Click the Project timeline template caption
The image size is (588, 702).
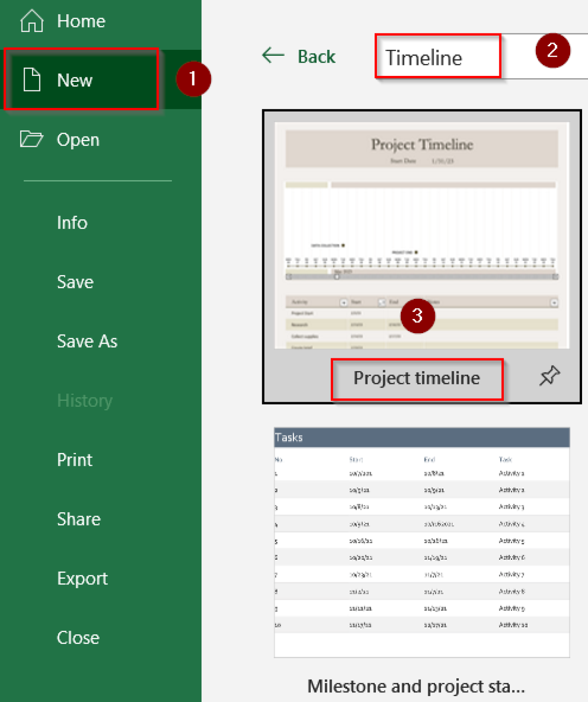coord(416,378)
